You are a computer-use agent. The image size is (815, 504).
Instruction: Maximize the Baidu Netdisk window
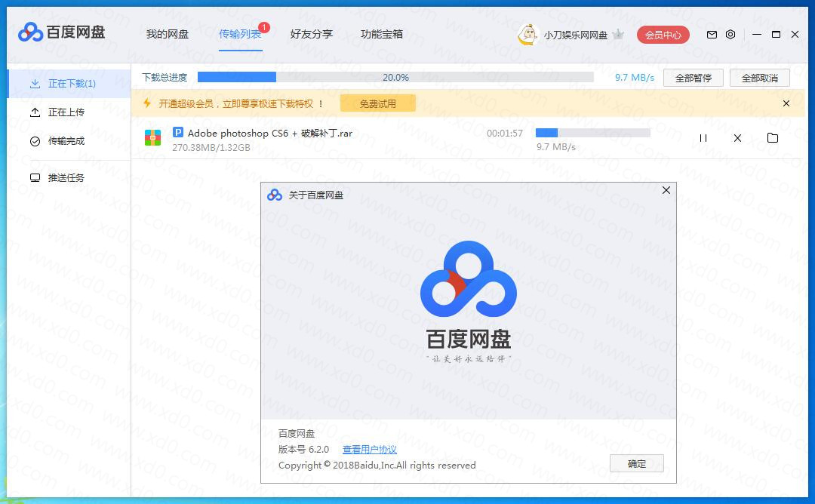coord(776,34)
